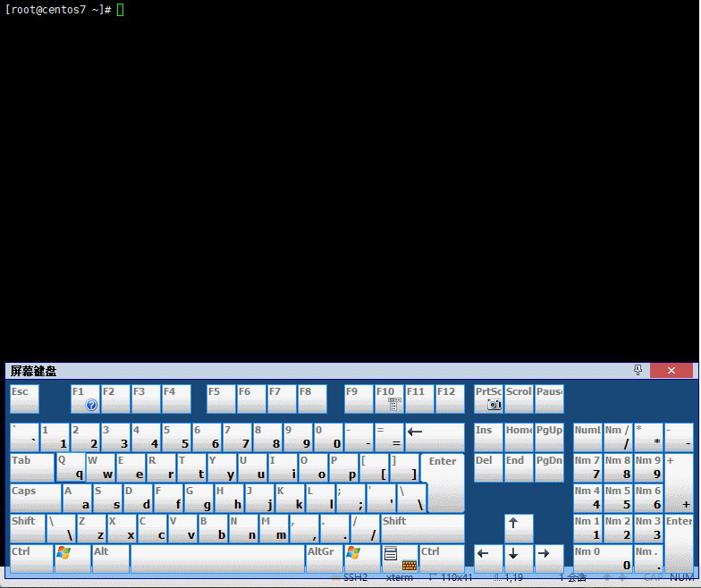This screenshot has width=701, height=588.
Task: Click the F5 key
Action: coord(221,399)
